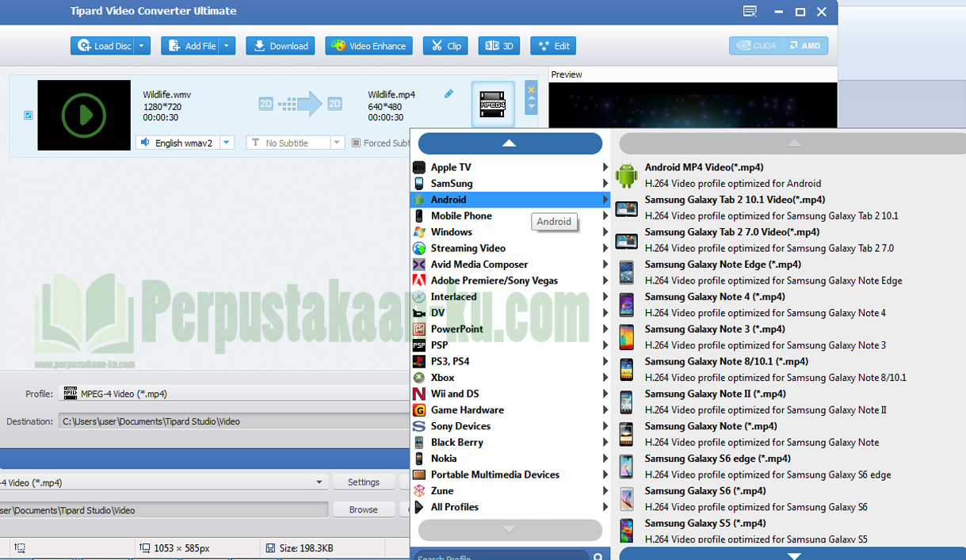This screenshot has height=560, width=966.
Task: Choose Samsung Galaxy Note 3 profile
Action: pyautogui.click(x=788, y=337)
